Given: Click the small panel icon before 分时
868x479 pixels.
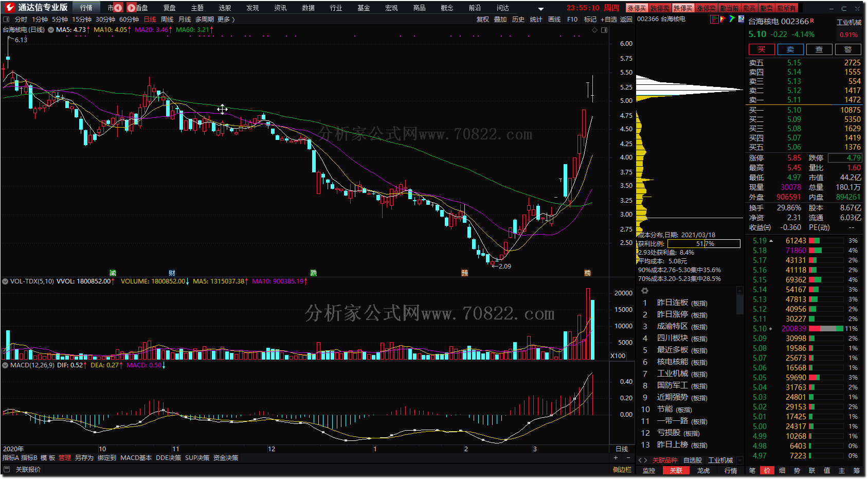Looking at the screenshot, I should (x=6, y=20).
